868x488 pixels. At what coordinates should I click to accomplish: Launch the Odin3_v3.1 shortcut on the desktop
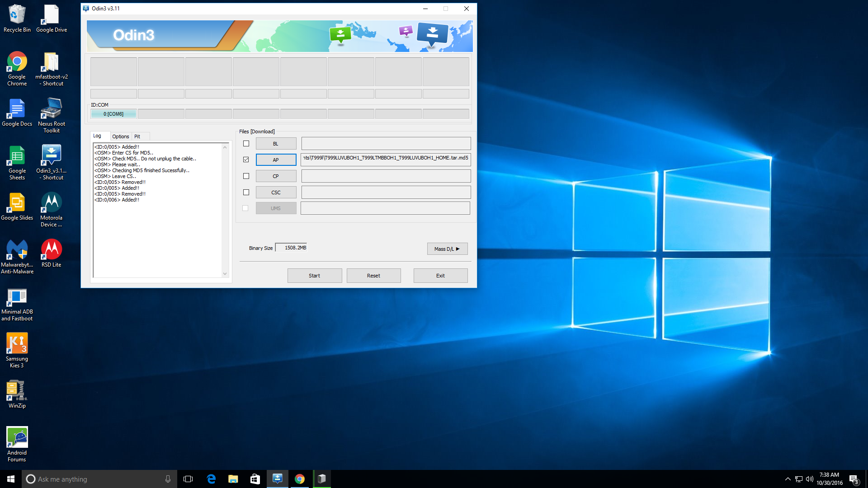[52, 163]
